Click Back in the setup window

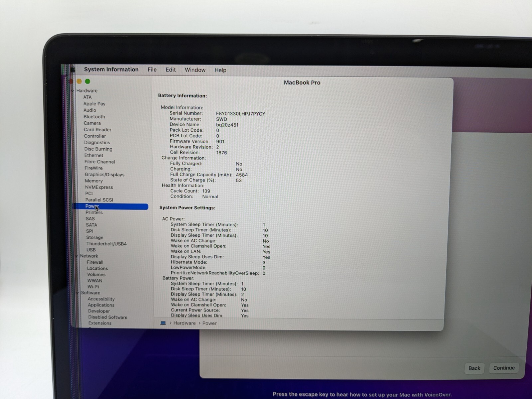[x=474, y=368]
